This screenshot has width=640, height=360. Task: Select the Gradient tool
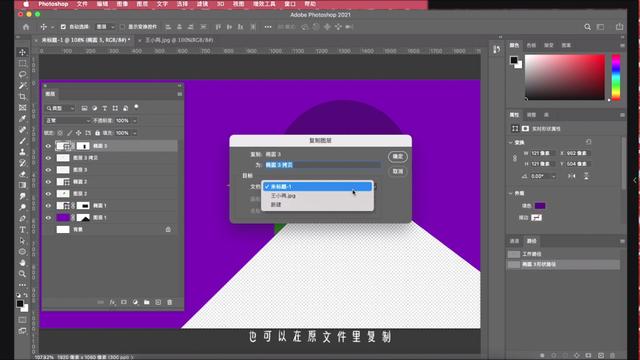click(22, 185)
